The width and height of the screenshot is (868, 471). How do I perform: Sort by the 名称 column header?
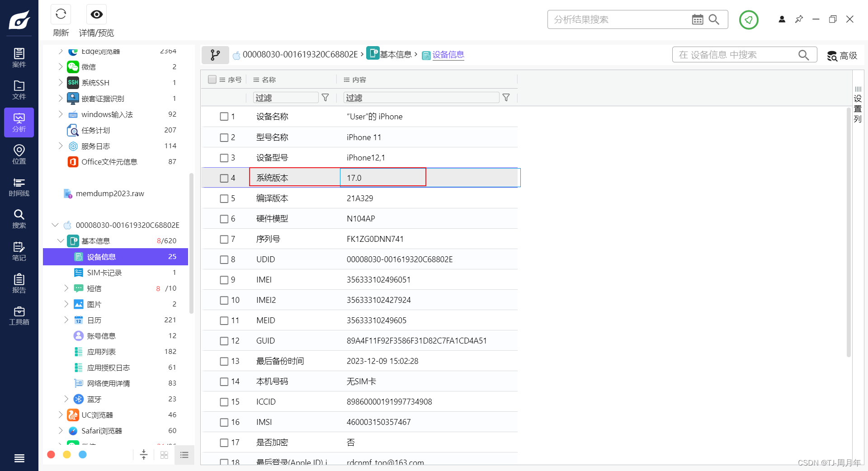point(269,80)
